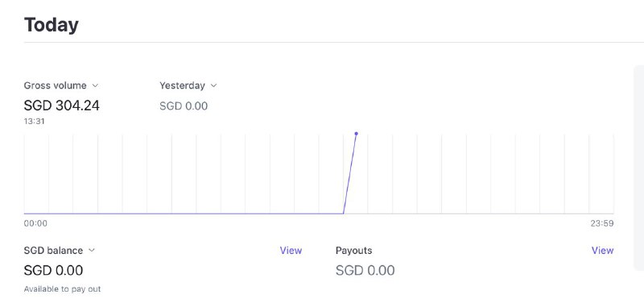Image resolution: width=644 pixels, height=307 pixels.
Task: Click the Yesterday SGD 0.00 value
Action: (184, 106)
